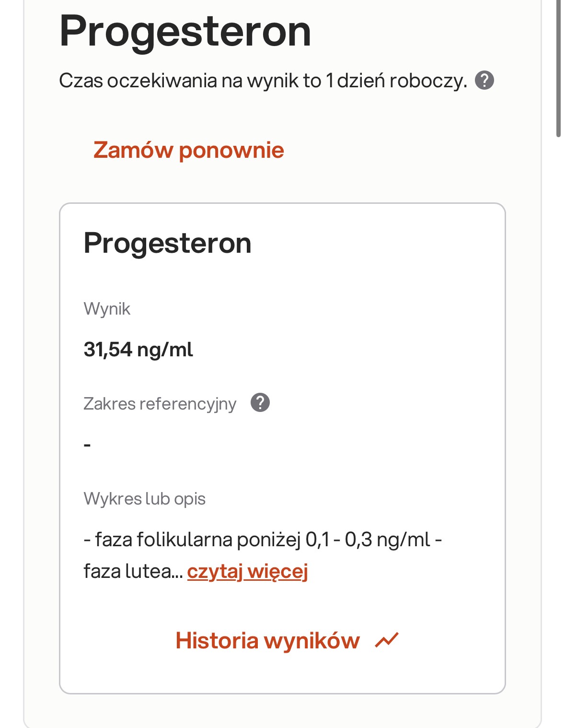Click the 0,3 ng/ml value in description
Image resolution: width=565 pixels, height=728 pixels.
tap(387, 540)
